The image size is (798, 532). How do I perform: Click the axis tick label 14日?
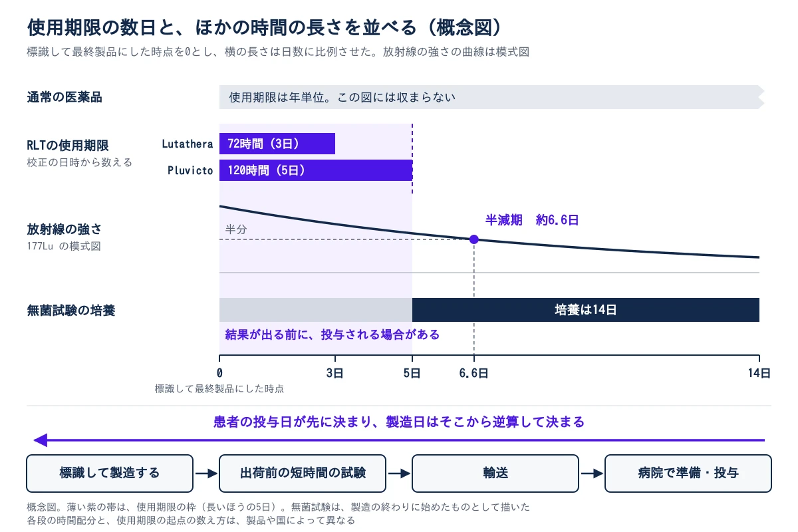(x=759, y=374)
